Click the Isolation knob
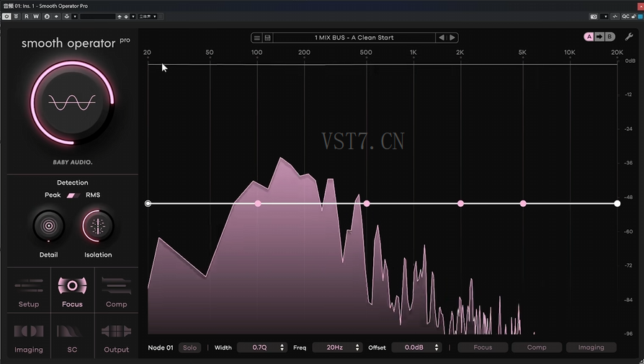644x364 pixels. coord(98,226)
